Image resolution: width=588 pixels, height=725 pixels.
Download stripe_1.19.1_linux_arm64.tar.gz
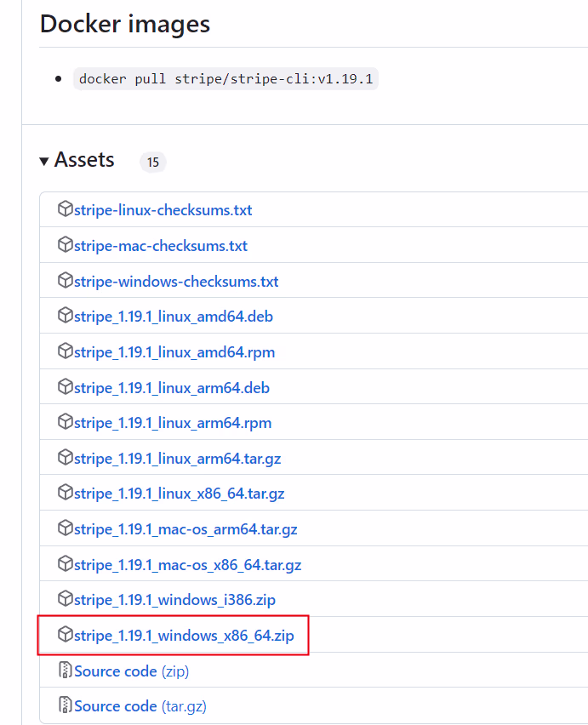click(x=178, y=459)
